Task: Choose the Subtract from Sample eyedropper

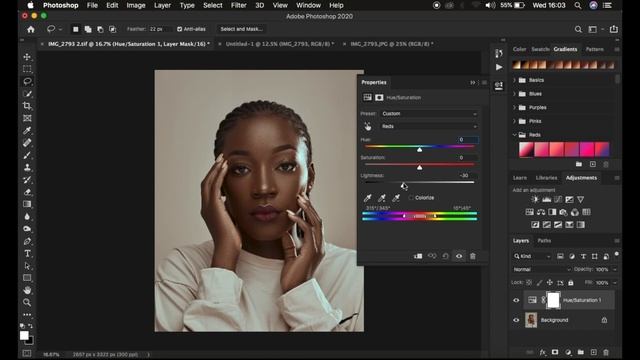Action: coord(396,198)
